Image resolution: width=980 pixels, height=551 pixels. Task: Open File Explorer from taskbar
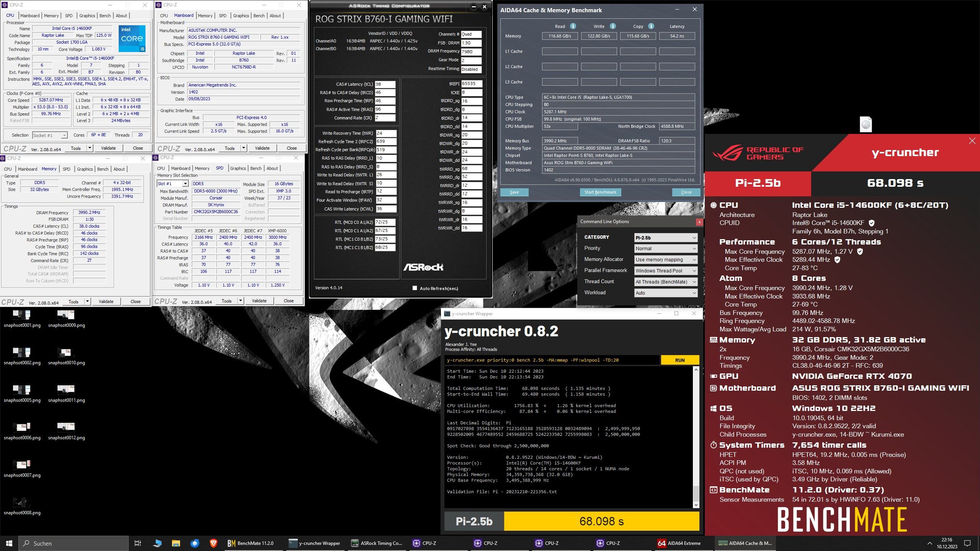[x=176, y=543]
